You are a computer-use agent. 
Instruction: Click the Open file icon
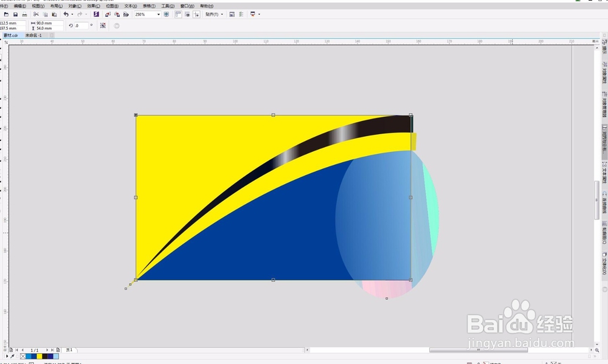[6, 15]
